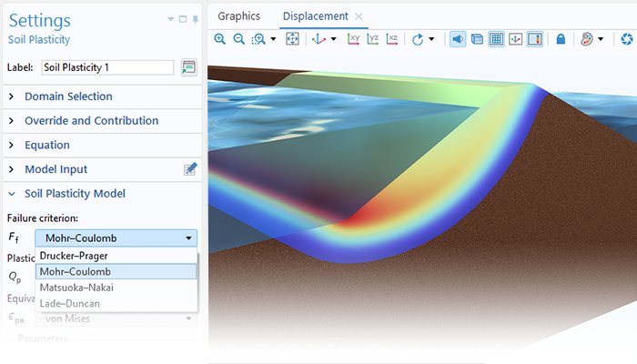Choose Lade–Duncan from the list
Viewport: 637px width, 364px height.
pos(116,303)
